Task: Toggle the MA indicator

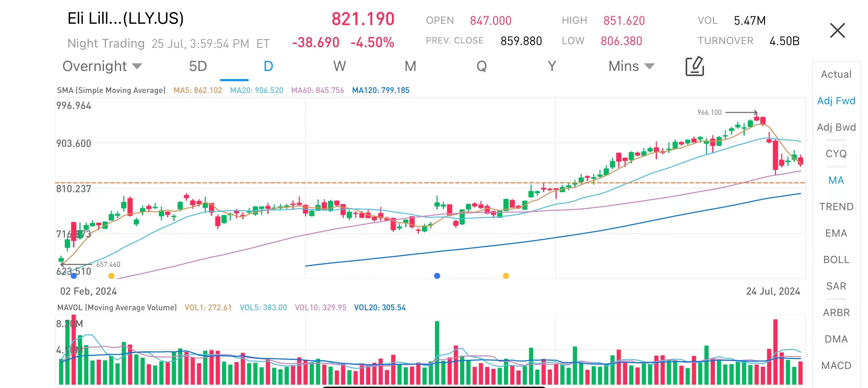Action: tap(836, 180)
